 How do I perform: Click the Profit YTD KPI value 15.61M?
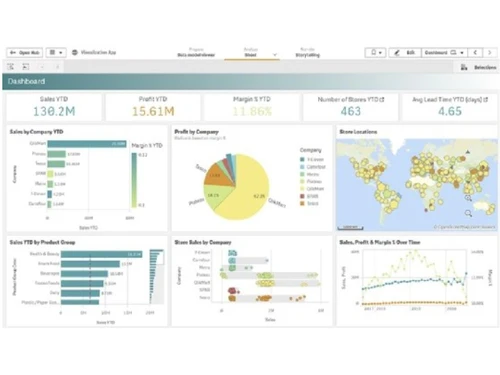[x=153, y=111]
